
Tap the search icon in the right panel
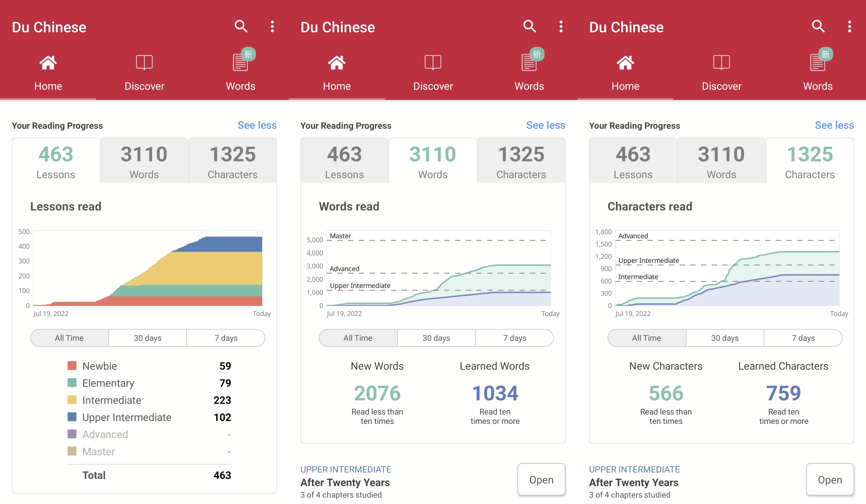click(818, 26)
